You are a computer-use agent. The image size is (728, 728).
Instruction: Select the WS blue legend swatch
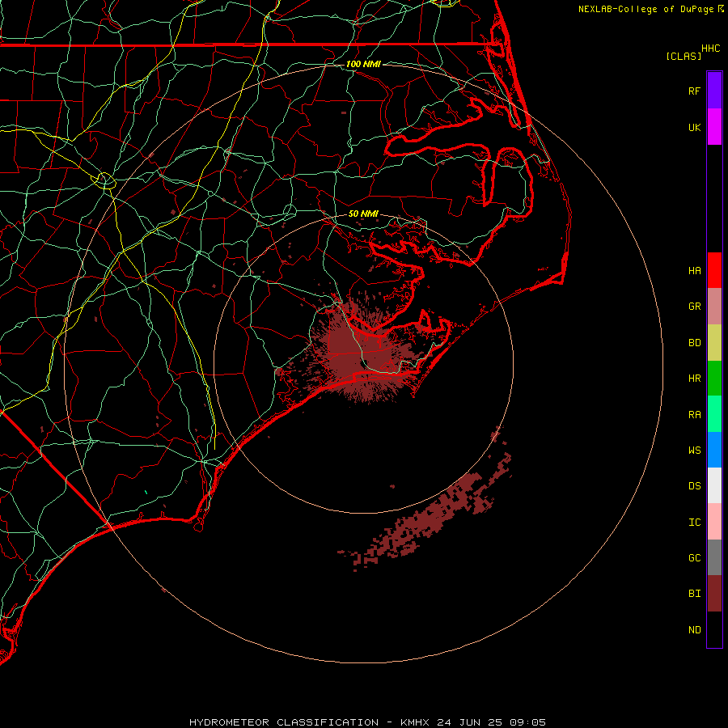pyautogui.click(x=714, y=450)
